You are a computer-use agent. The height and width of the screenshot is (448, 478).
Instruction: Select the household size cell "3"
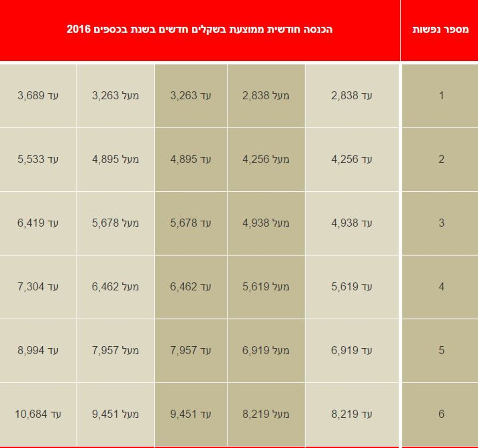tap(440, 223)
